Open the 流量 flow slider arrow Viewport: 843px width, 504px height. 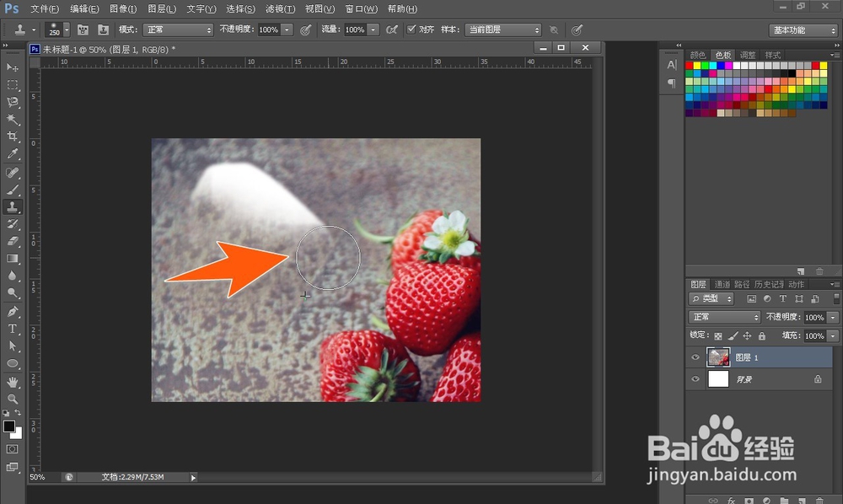point(373,29)
